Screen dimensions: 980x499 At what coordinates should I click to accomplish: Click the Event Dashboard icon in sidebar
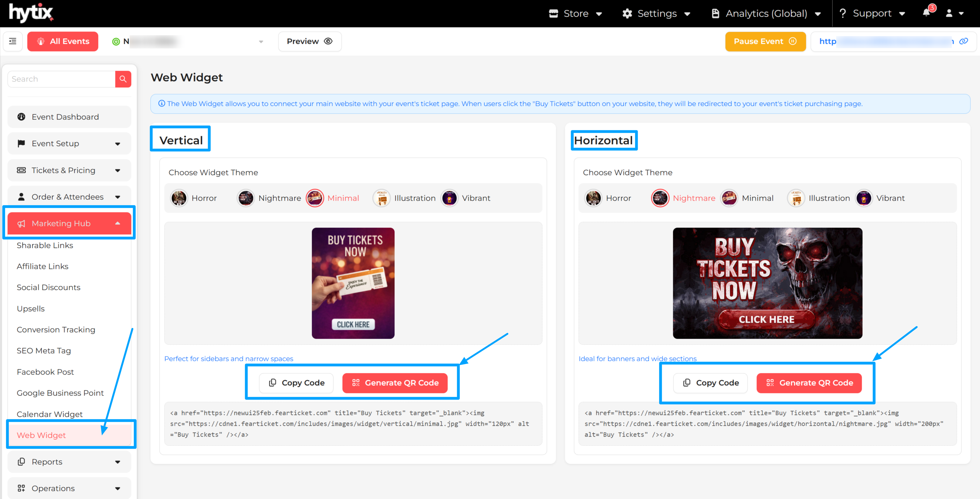pyautogui.click(x=21, y=117)
